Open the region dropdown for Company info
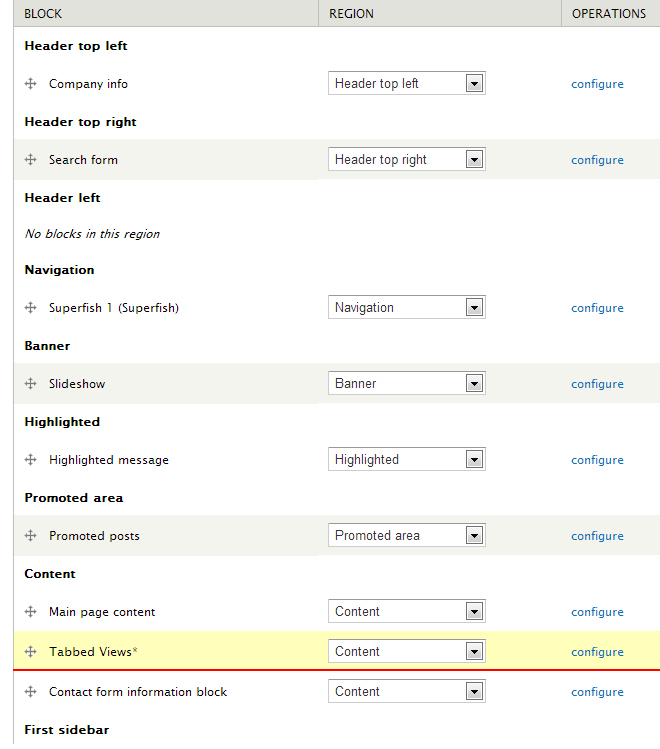The image size is (660, 749). (x=406, y=83)
